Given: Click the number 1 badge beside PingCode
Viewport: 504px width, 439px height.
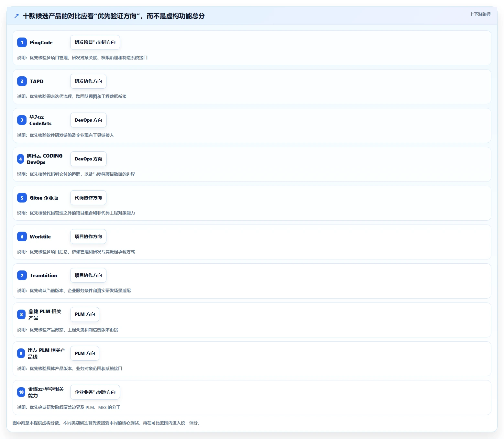Looking at the screenshot, I should [22, 42].
